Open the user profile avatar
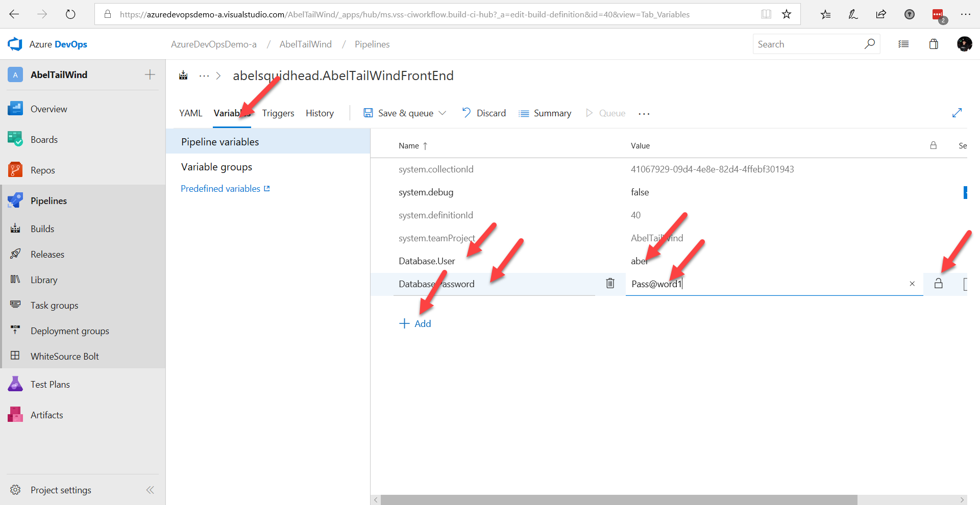980x505 pixels. [964, 44]
